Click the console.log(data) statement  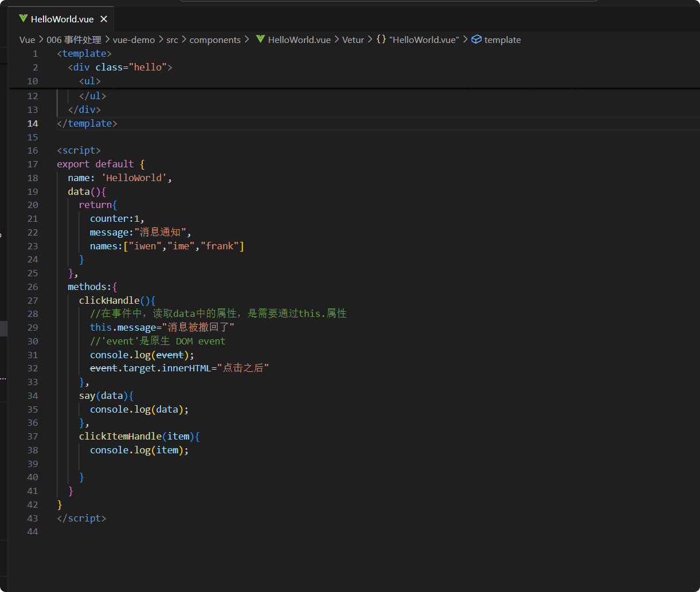point(139,409)
